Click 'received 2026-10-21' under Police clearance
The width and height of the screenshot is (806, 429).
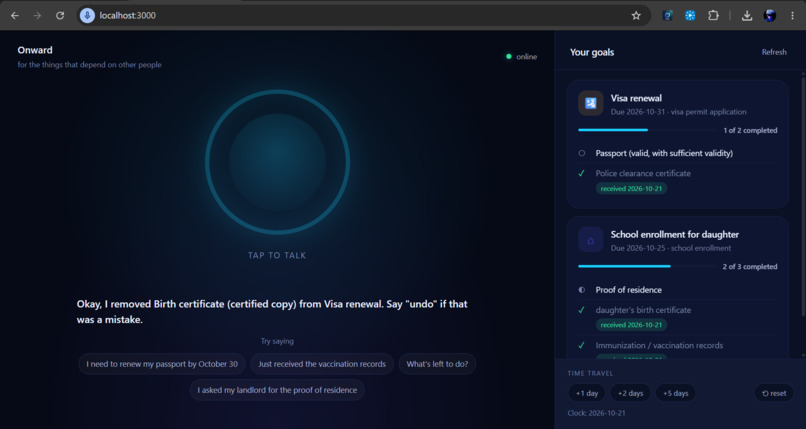pyautogui.click(x=631, y=189)
